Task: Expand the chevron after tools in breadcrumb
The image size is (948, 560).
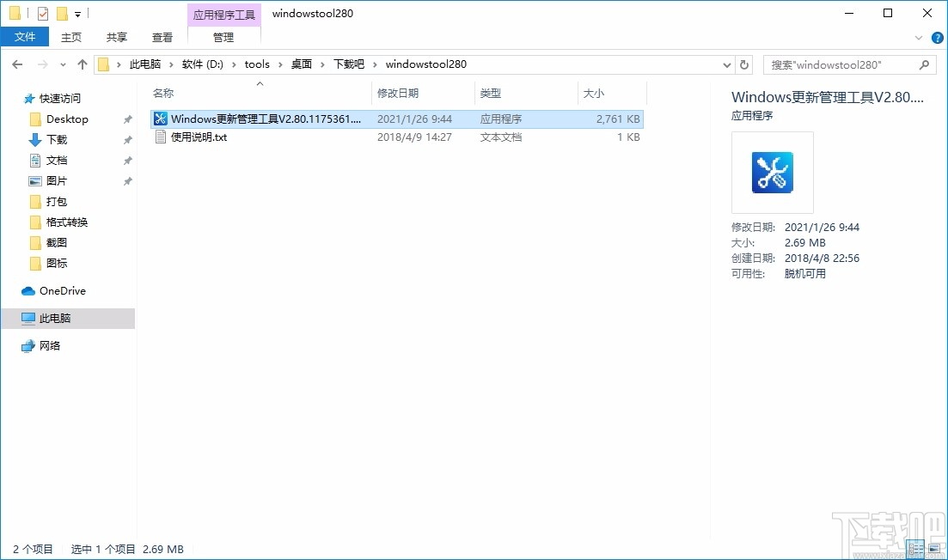Action: tap(280, 64)
